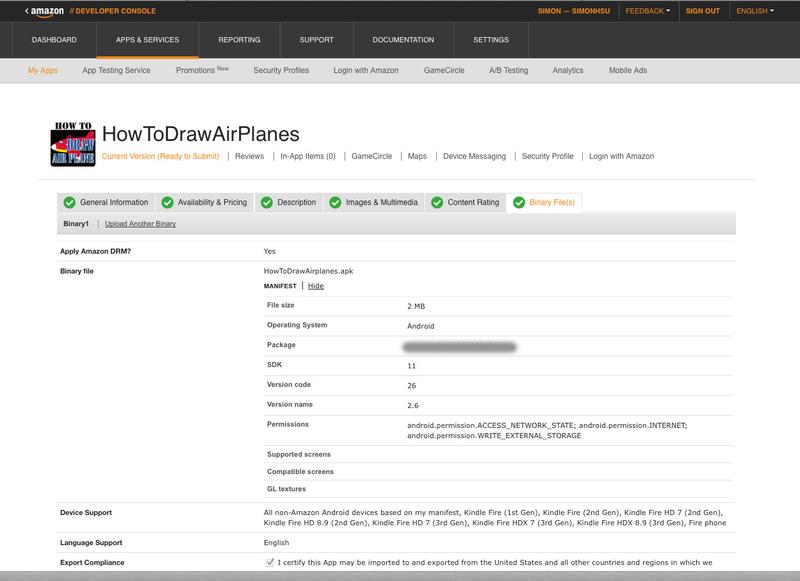Screen dimensions: 800x581
Task: Open the Reporting main navigation tab
Action: click(x=238, y=40)
